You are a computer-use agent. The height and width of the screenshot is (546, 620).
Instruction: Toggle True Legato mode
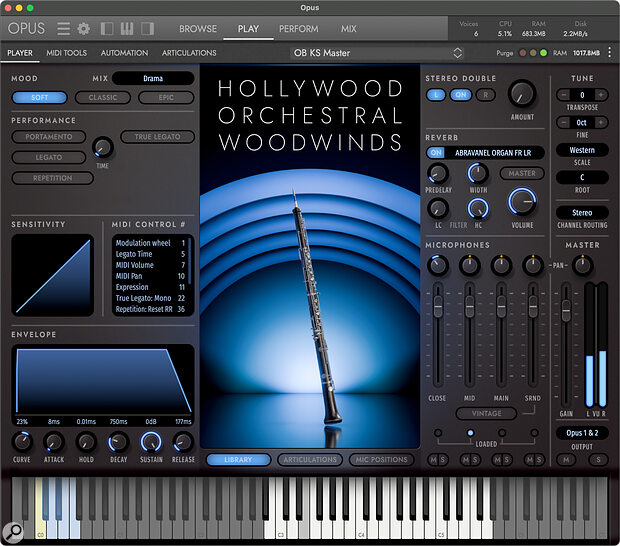click(157, 137)
